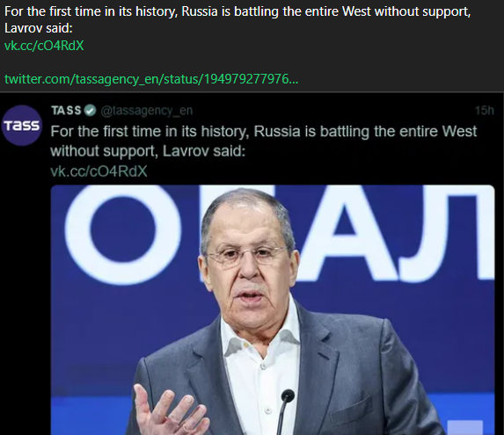Click "Lavrov said:" in the top message

point(39,28)
